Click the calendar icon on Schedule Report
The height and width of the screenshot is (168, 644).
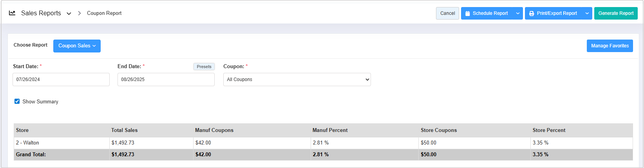[467, 13]
